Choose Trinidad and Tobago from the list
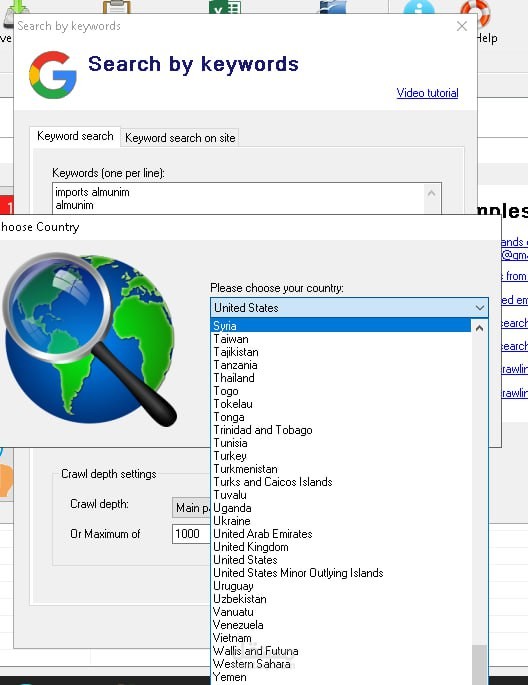The height and width of the screenshot is (685, 528). pyautogui.click(x=341, y=430)
